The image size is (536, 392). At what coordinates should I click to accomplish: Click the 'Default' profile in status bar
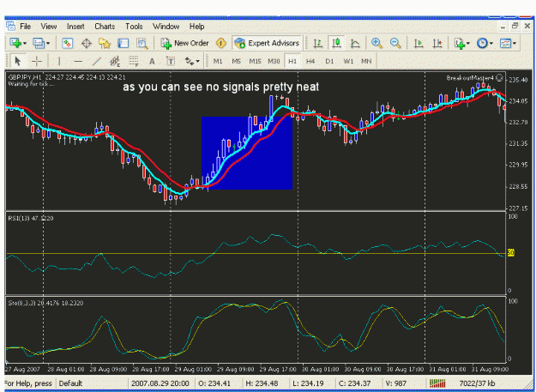[70, 383]
